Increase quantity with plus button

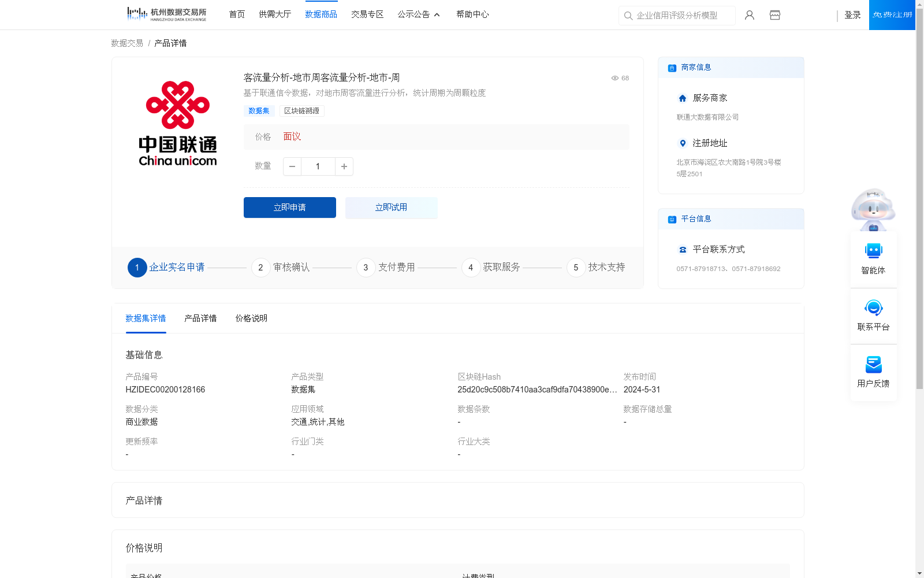click(x=344, y=166)
